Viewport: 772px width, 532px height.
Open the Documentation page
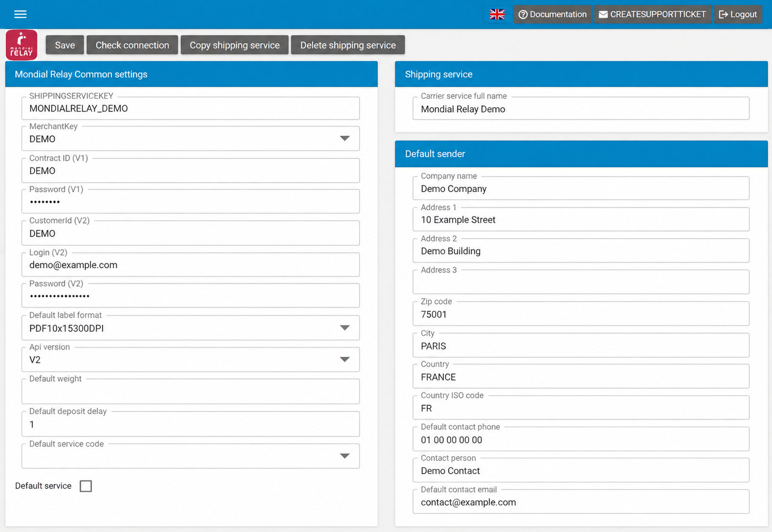coord(553,14)
